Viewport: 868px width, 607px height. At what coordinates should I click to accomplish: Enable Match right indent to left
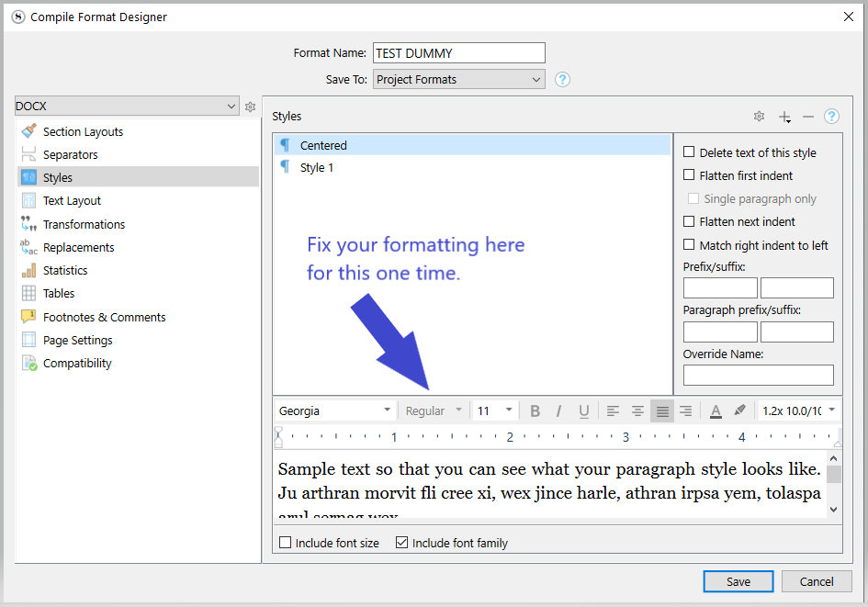click(x=689, y=244)
